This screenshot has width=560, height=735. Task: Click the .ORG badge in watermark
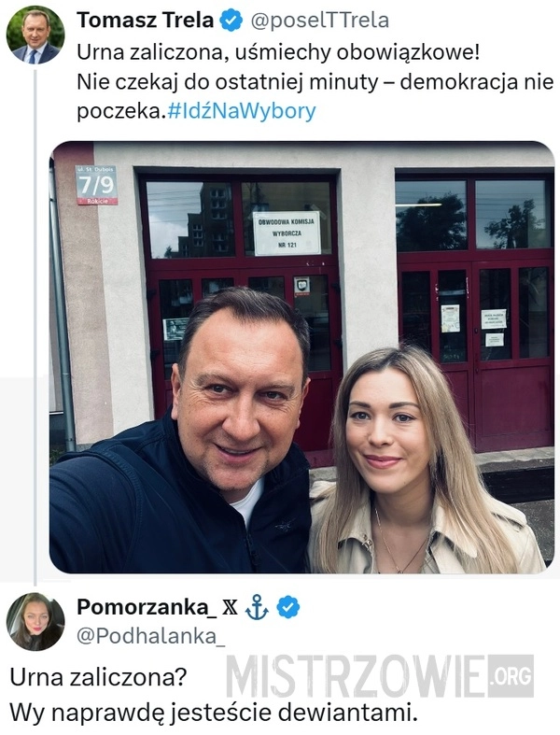[511, 676]
